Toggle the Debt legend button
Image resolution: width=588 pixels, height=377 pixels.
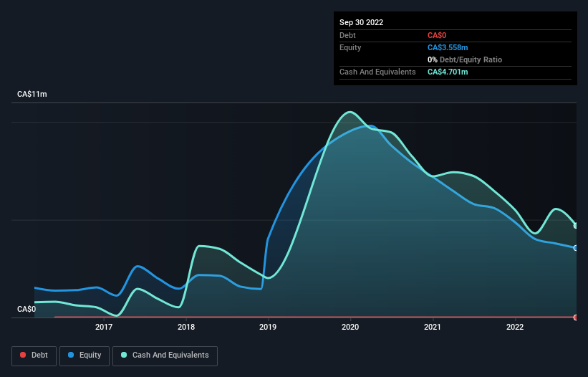[34, 355]
